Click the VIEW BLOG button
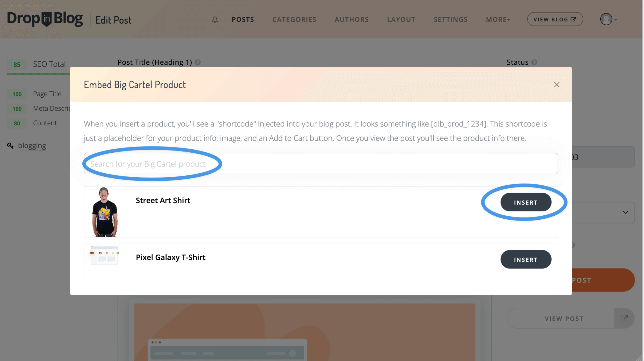 (555, 19)
